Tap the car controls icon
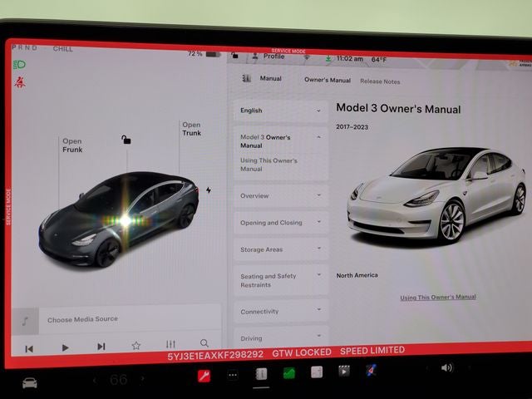Image resolution: width=532 pixels, height=399 pixels. [x=30, y=382]
